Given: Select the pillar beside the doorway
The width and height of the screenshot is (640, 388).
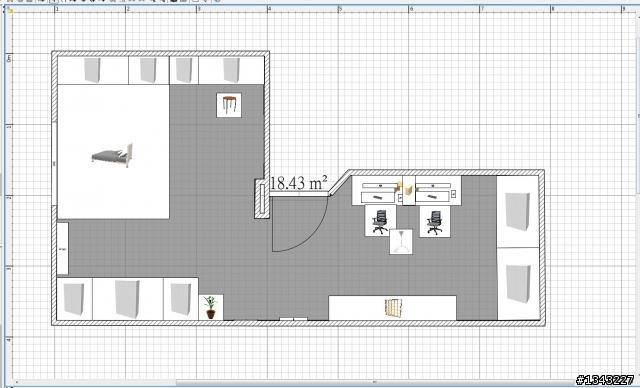Looking at the screenshot, I should [x=262, y=199].
